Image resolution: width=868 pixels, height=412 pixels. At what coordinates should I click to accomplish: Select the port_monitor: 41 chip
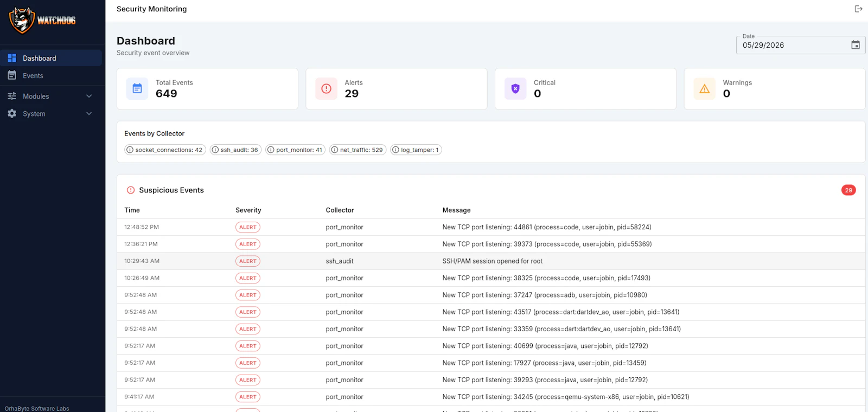tap(296, 150)
